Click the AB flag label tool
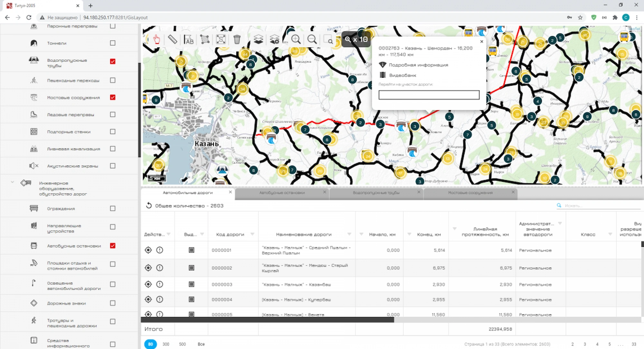644x349 pixels. pyautogui.click(x=189, y=40)
